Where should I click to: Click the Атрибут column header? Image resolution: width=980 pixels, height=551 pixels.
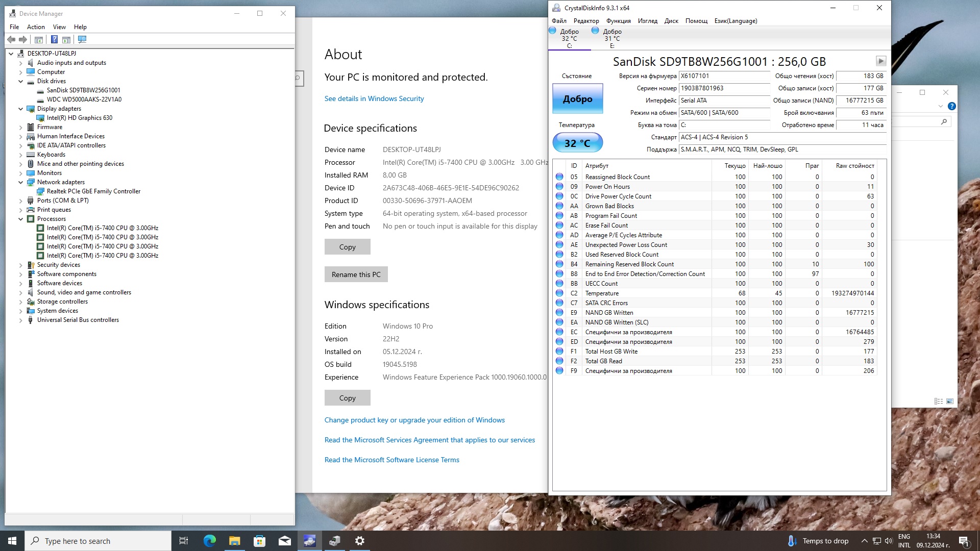(646, 166)
